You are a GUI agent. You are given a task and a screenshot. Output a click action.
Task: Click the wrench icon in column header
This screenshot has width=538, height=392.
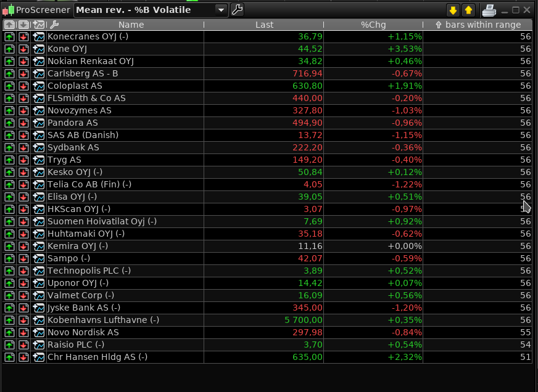(x=54, y=25)
